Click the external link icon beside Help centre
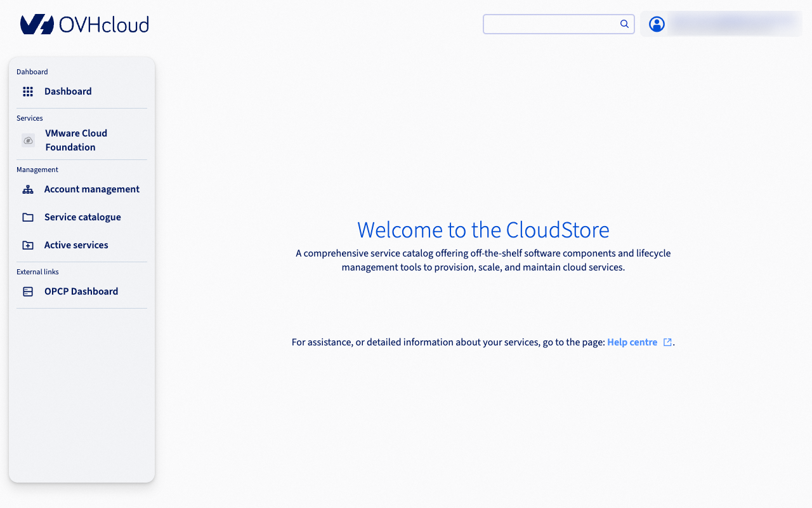Image resolution: width=812 pixels, height=508 pixels. pos(667,342)
